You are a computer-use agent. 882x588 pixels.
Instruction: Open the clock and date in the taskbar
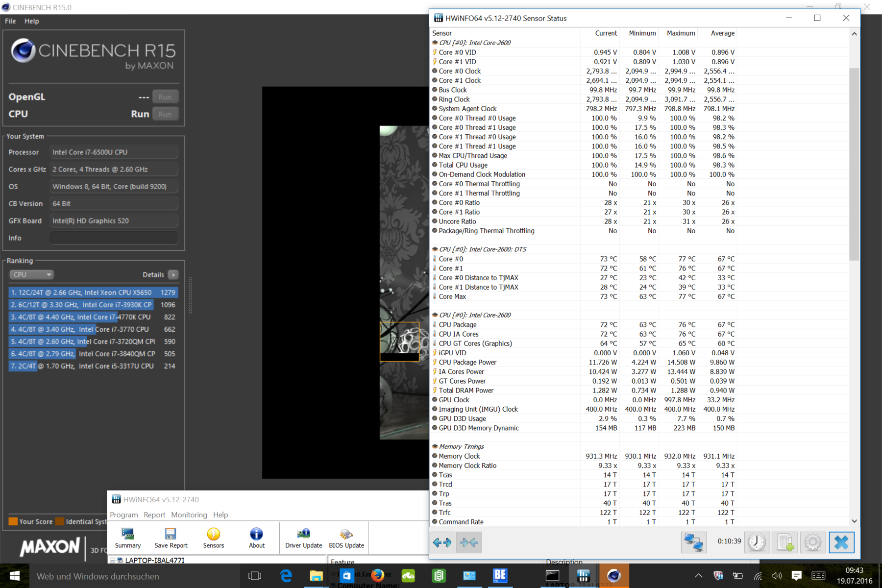pos(854,576)
